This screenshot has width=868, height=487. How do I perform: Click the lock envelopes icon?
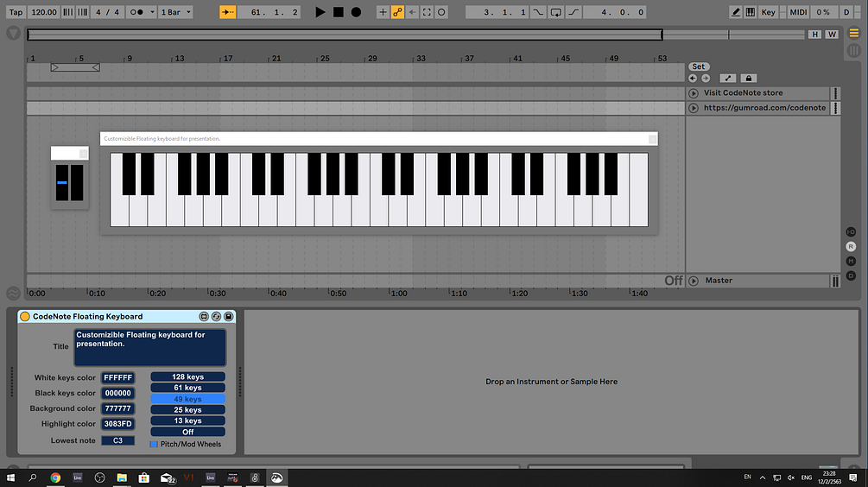click(749, 78)
